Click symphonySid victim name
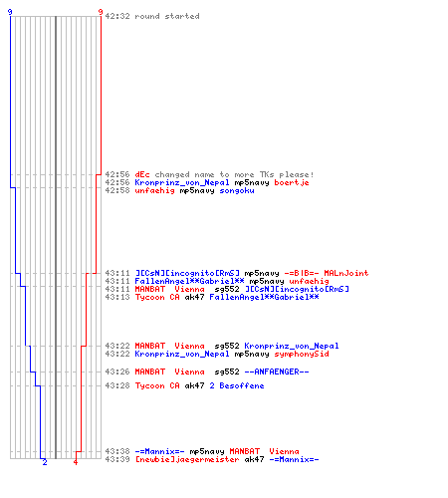The height and width of the screenshot is (498, 448). coord(302,354)
